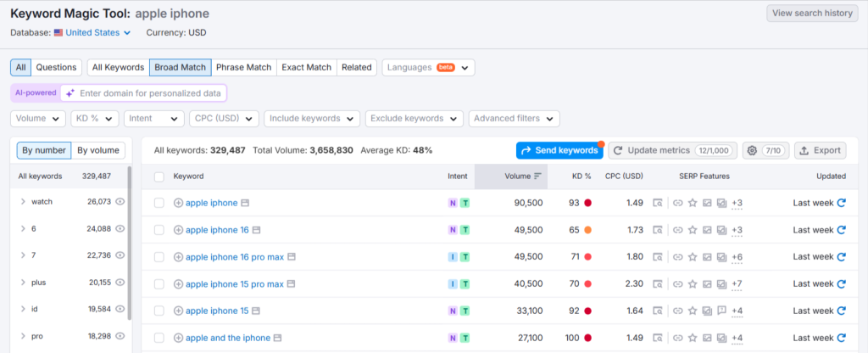
Task: Open SERP view icon next to apple iphone 16
Action: 257,230
